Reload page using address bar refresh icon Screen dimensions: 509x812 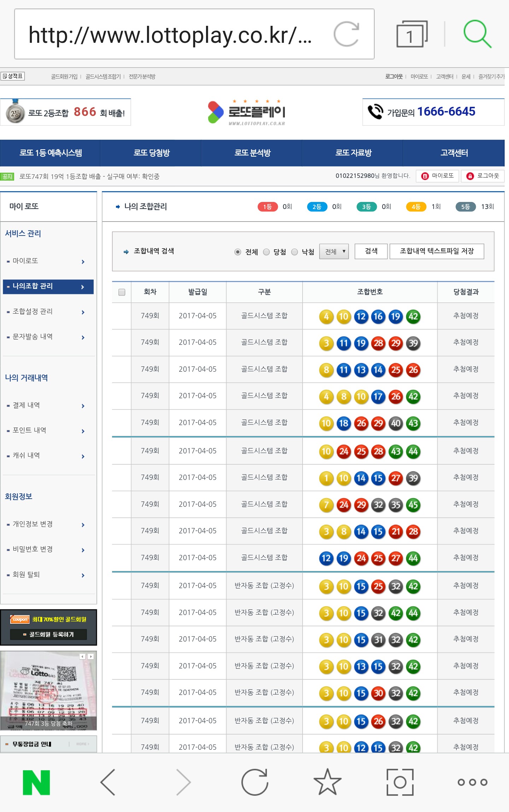(x=346, y=34)
